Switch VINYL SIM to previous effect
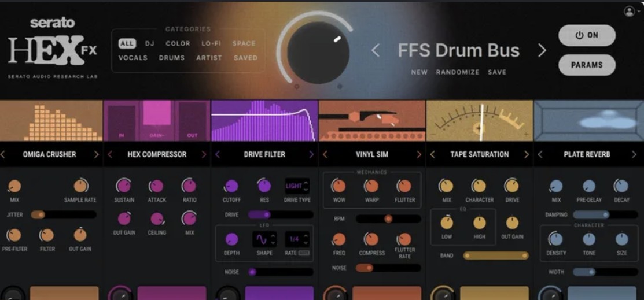644x300 pixels. tap(325, 154)
